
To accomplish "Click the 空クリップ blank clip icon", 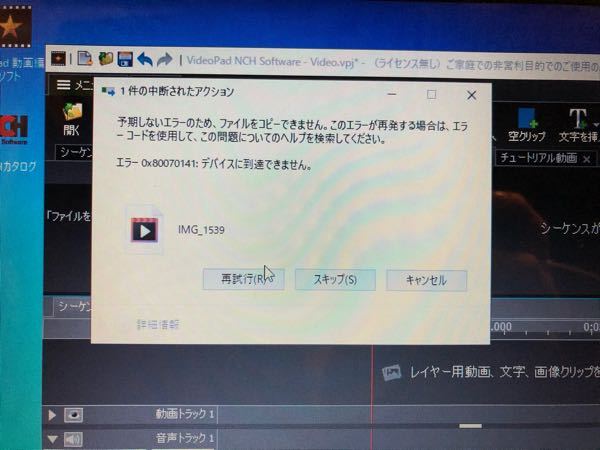I will (x=526, y=123).
